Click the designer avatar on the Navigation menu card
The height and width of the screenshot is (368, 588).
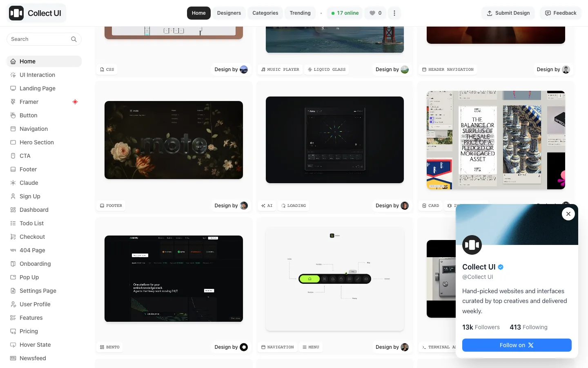(405, 347)
